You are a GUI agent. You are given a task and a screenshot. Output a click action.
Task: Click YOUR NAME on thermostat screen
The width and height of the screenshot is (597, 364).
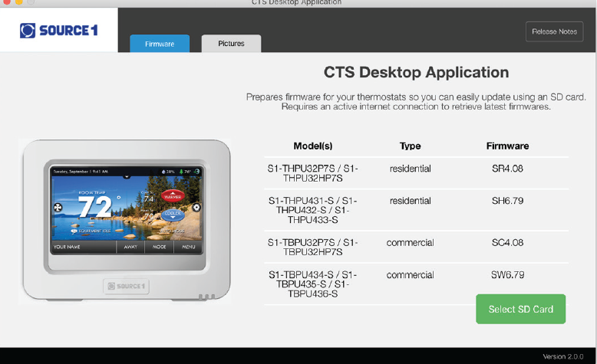[67, 247]
